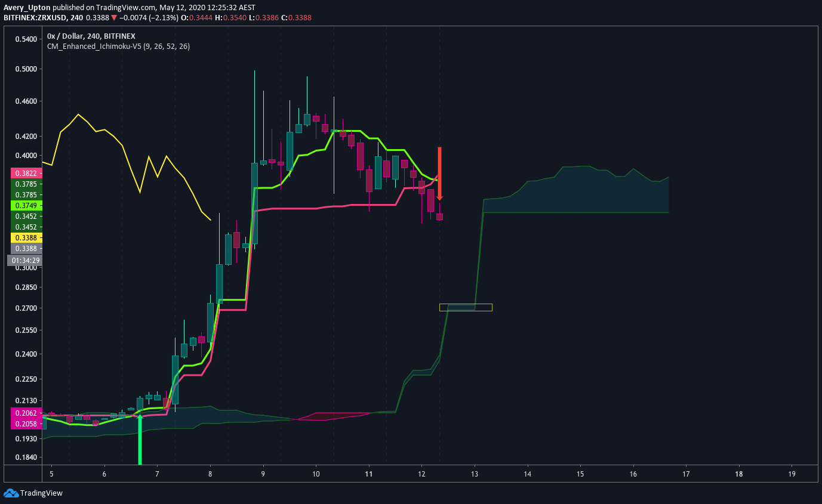
Task: Click the 0.2130 price axis label
Action: [x=26, y=400]
